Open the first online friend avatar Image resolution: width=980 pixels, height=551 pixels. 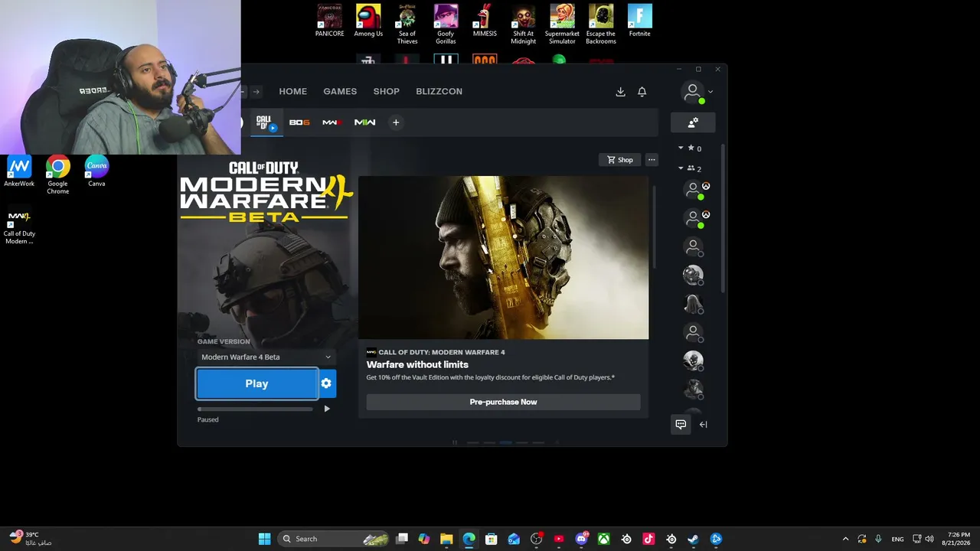pos(694,189)
